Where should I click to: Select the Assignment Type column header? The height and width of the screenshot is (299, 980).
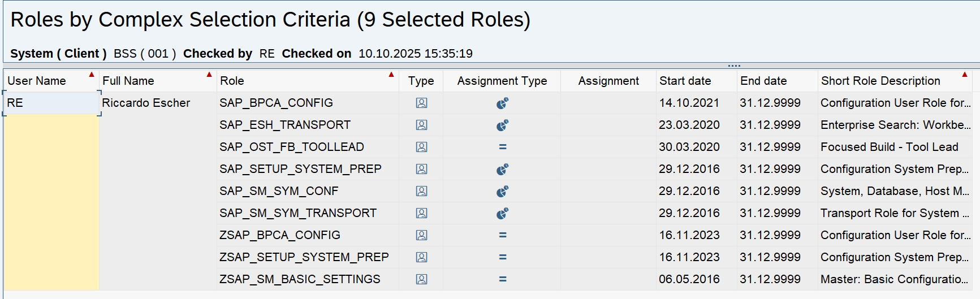(502, 81)
